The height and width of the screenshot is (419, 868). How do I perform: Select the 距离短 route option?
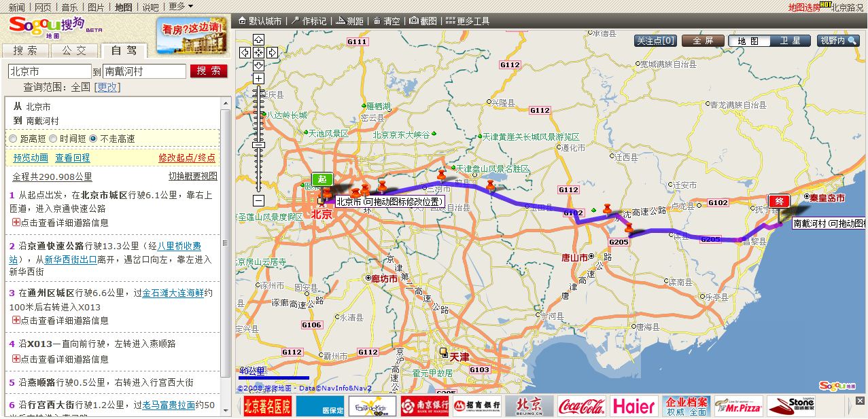click(x=13, y=139)
